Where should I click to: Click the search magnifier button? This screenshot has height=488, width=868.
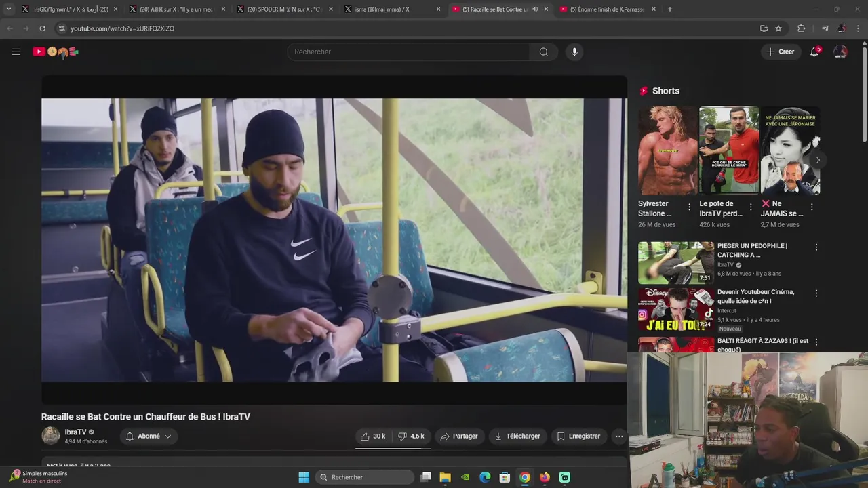click(543, 52)
